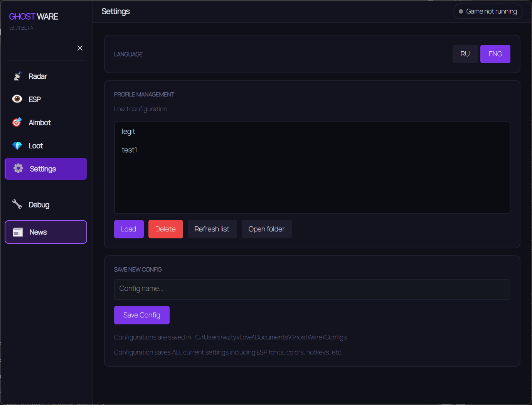Open the Loot section
Image resolution: width=532 pixels, height=405 pixels.
pyautogui.click(x=46, y=146)
